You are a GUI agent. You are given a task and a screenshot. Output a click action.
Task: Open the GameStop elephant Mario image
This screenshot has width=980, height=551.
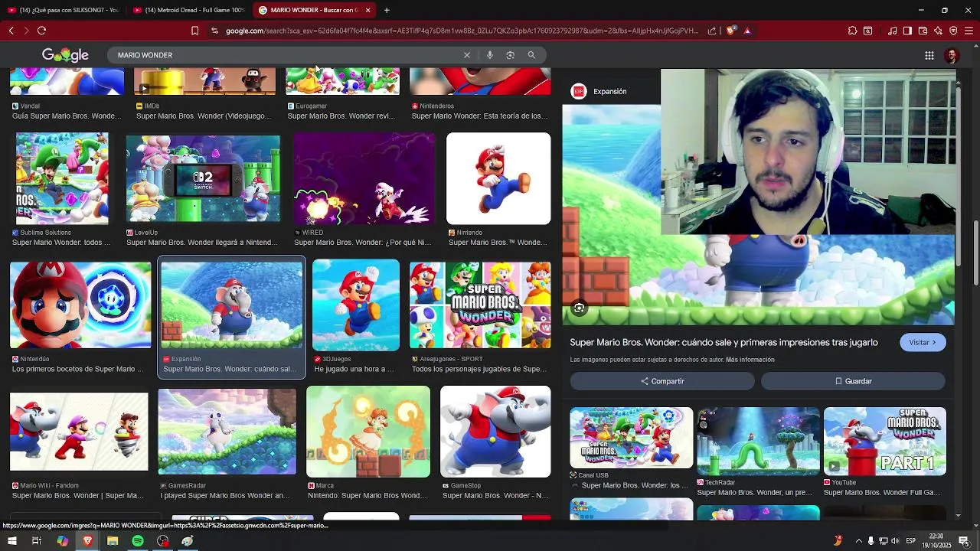tap(495, 432)
